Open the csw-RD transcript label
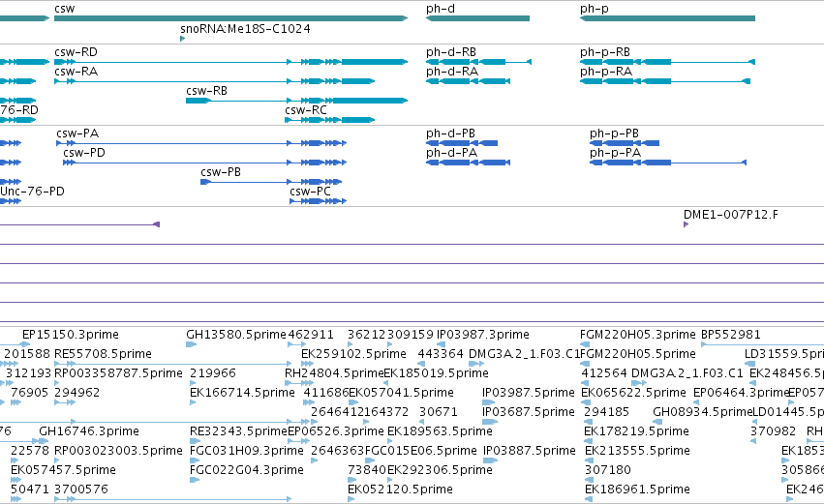 click(x=76, y=52)
